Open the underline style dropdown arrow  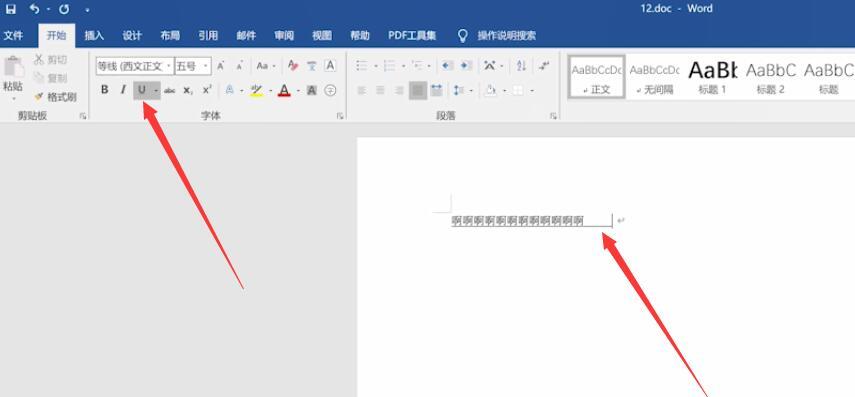click(156, 90)
